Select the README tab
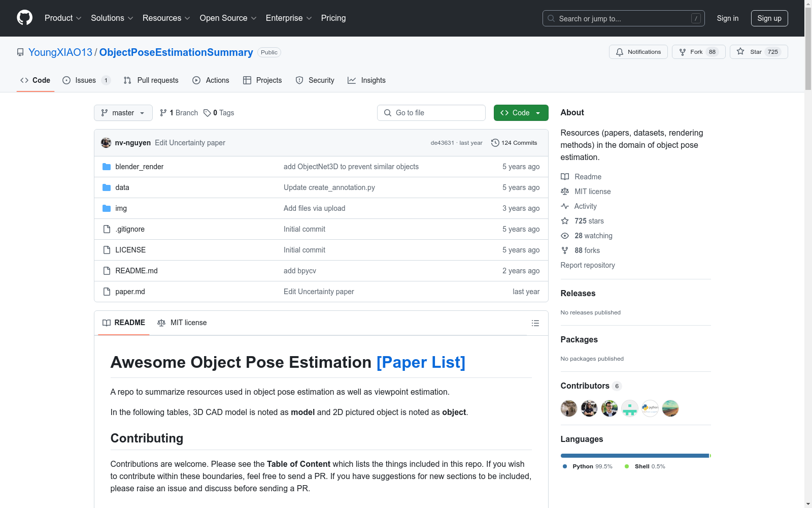The width and height of the screenshot is (812, 508). (x=124, y=323)
